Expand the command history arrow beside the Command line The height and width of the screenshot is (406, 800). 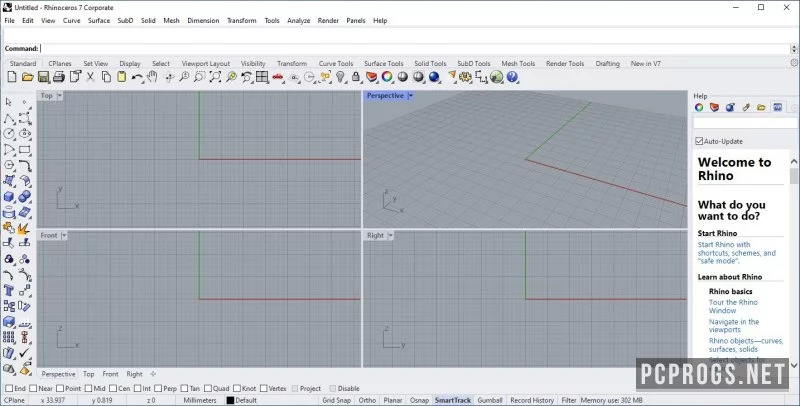tap(794, 48)
